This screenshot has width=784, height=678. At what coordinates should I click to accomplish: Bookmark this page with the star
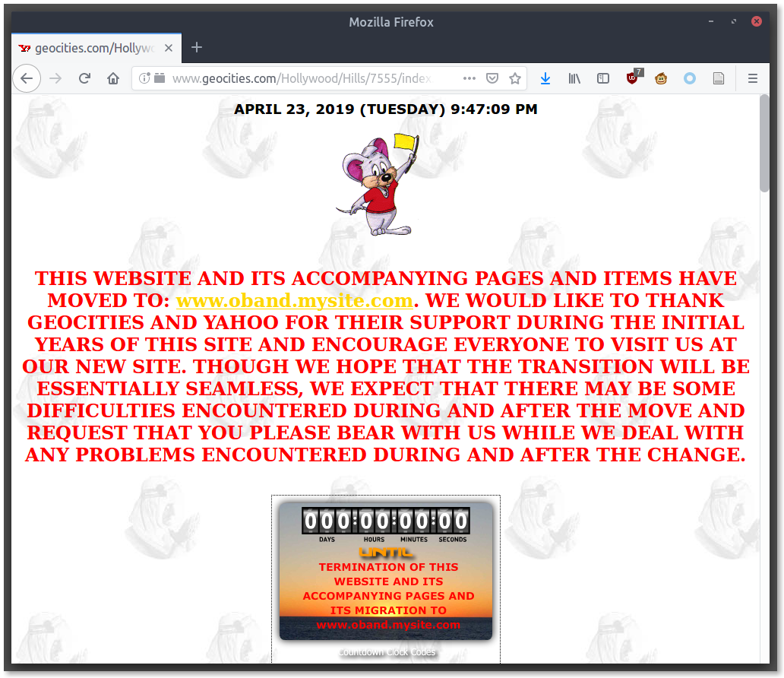tap(515, 78)
